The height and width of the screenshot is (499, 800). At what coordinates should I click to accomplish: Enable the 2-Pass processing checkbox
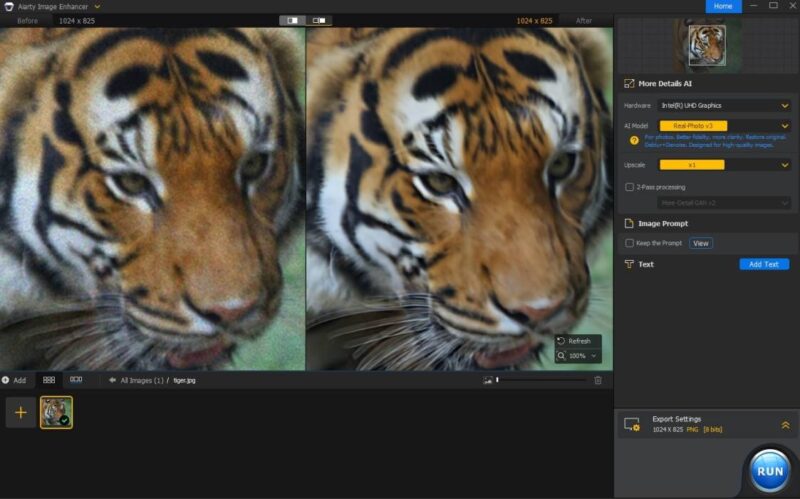click(630, 187)
